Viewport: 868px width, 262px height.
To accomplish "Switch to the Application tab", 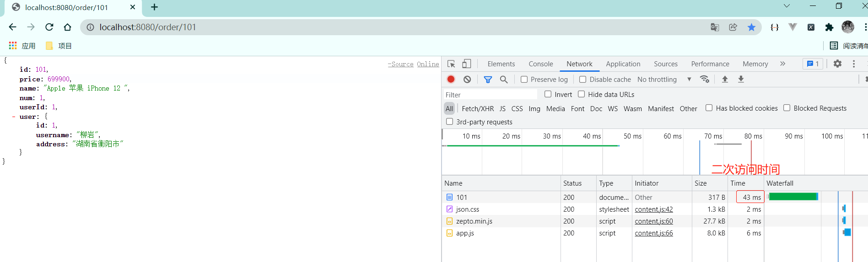I will click(x=623, y=64).
